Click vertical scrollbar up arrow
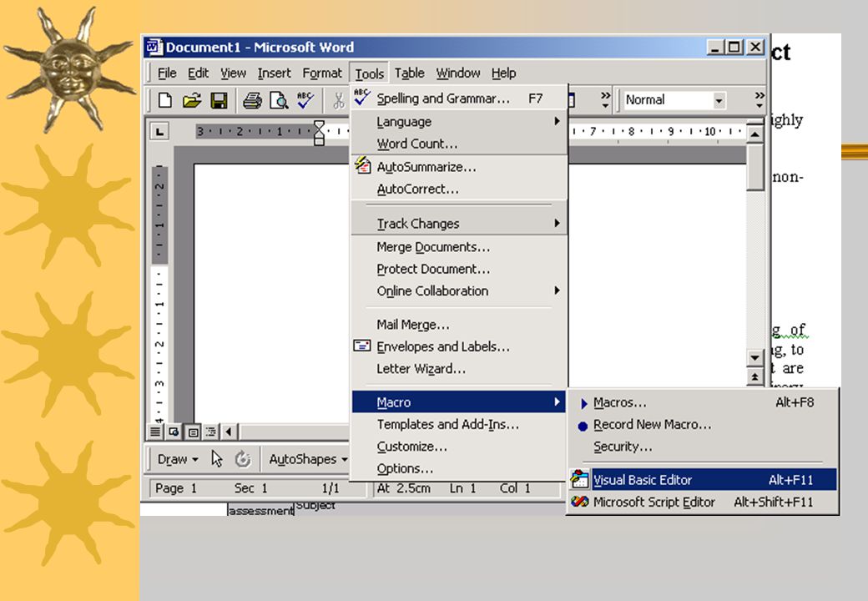The height and width of the screenshot is (601, 868). (x=755, y=134)
